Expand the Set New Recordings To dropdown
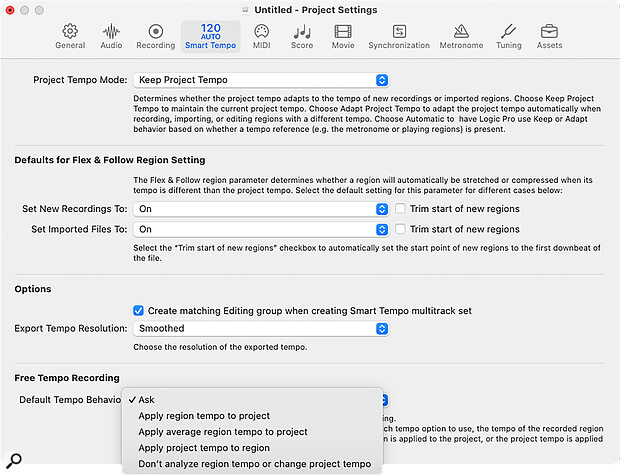The width and height of the screenshot is (620, 475). pyautogui.click(x=261, y=209)
